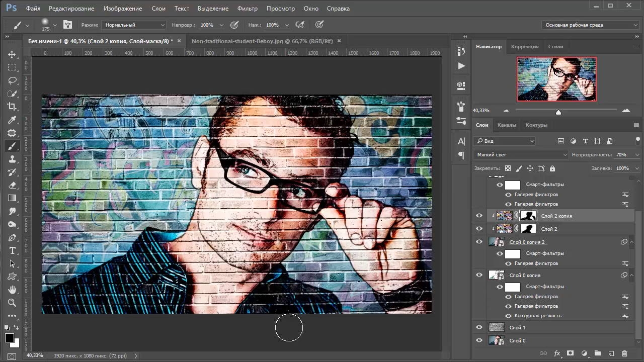Select the Pen tool
The height and width of the screenshot is (362, 644).
(12, 237)
